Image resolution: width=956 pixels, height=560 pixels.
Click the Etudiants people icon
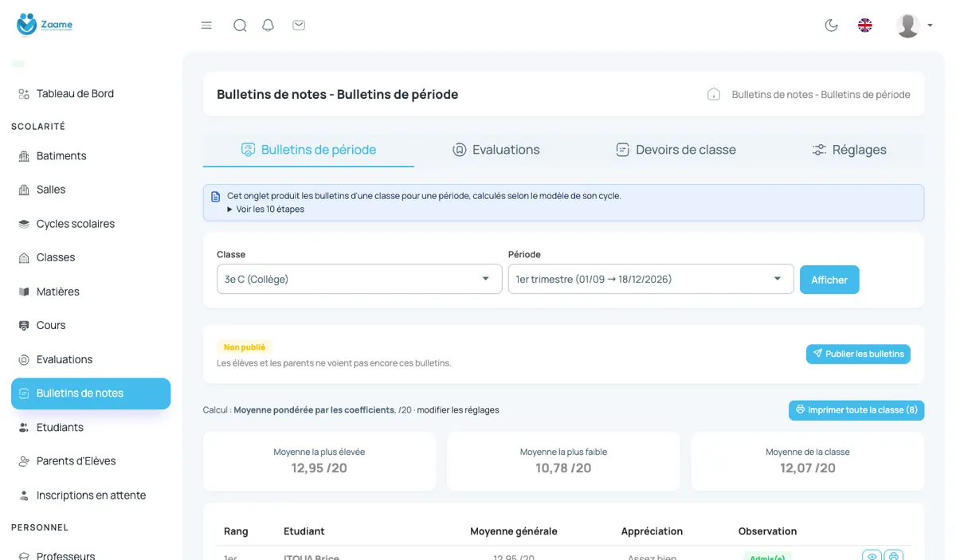point(24,427)
